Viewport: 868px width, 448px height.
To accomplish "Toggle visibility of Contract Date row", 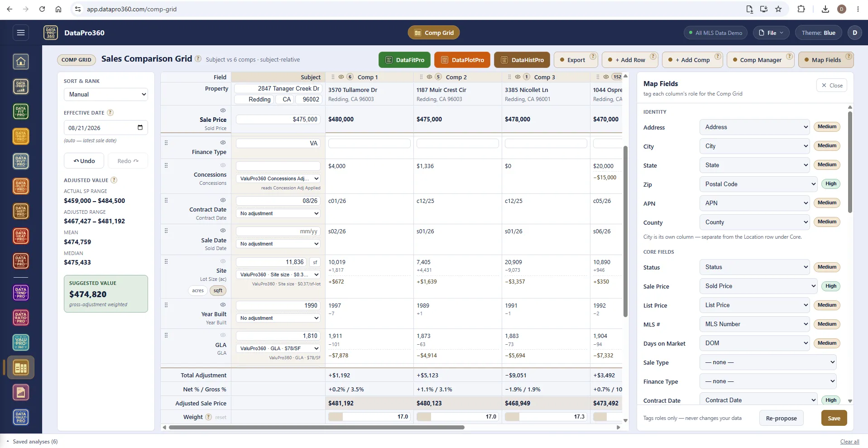I will (223, 200).
